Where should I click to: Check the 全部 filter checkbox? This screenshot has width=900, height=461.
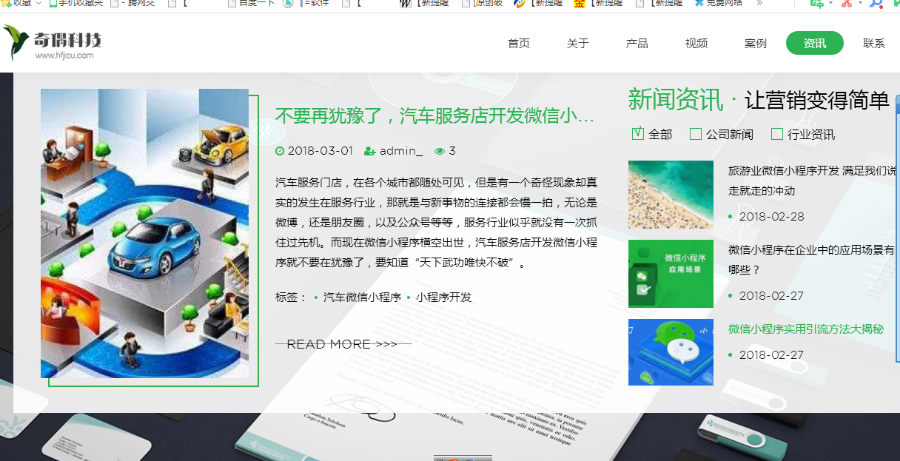click(x=637, y=134)
